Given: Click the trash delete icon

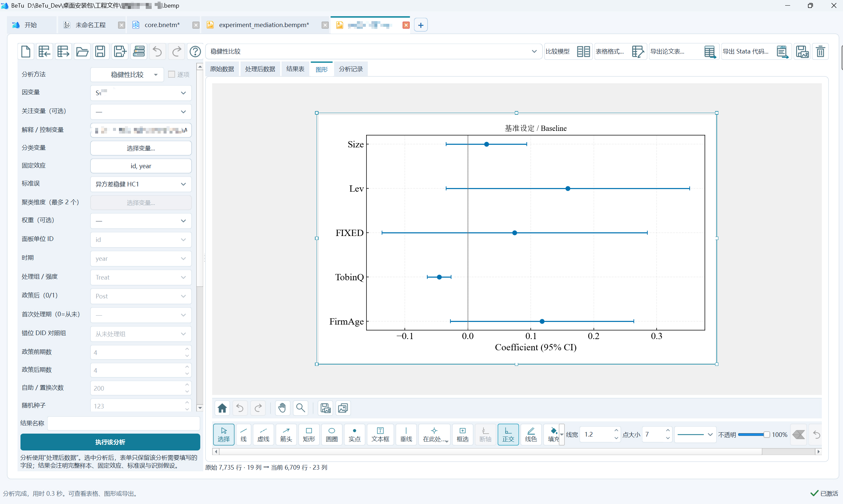Looking at the screenshot, I should pos(820,52).
